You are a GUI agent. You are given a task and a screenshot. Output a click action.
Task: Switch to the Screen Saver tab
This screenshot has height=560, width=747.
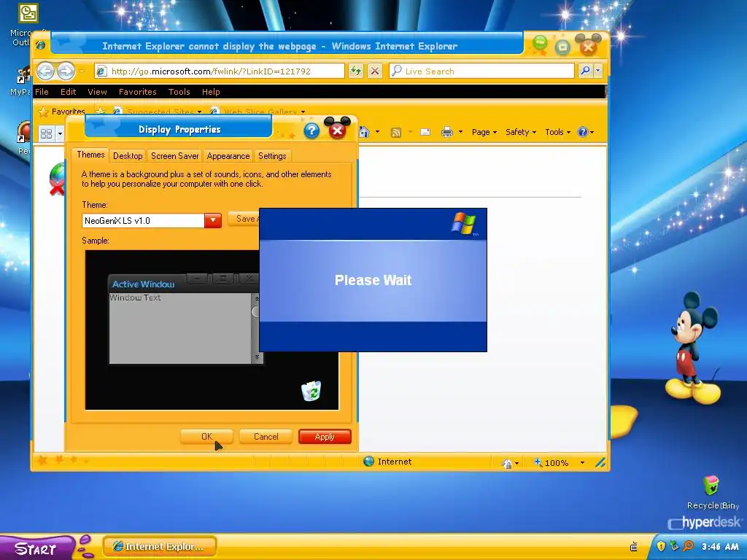pos(175,156)
